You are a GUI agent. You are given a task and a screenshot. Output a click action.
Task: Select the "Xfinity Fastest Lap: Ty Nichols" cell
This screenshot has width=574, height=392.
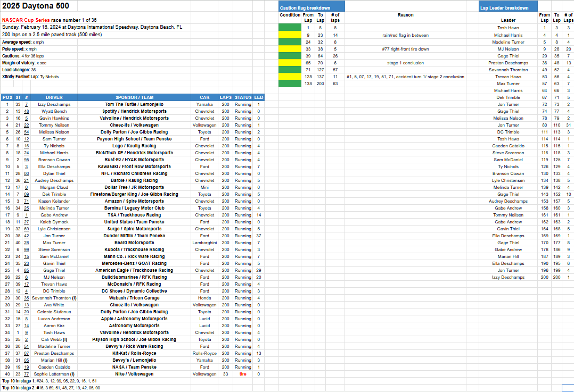pos(30,77)
